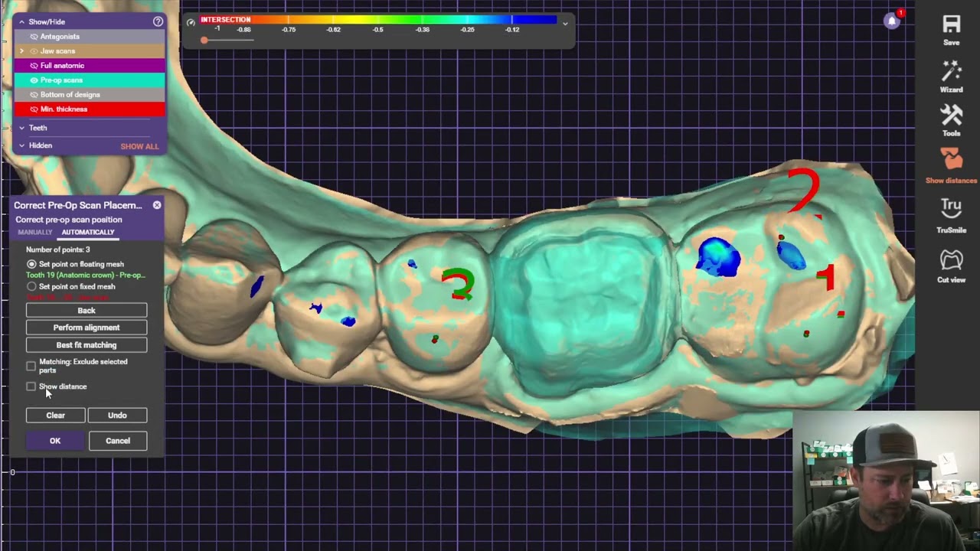The height and width of the screenshot is (551, 980).
Task: Click Best fit matching
Action: click(87, 345)
